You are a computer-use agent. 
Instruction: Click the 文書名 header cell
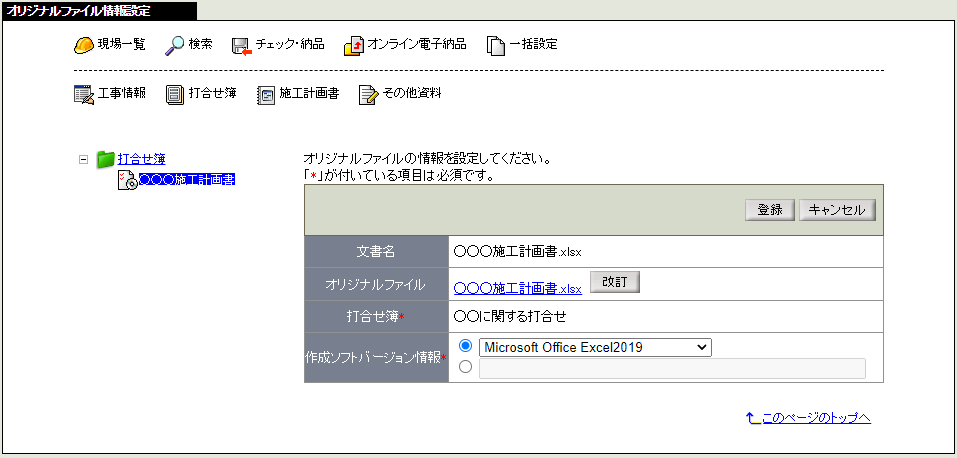pos(376,252)
